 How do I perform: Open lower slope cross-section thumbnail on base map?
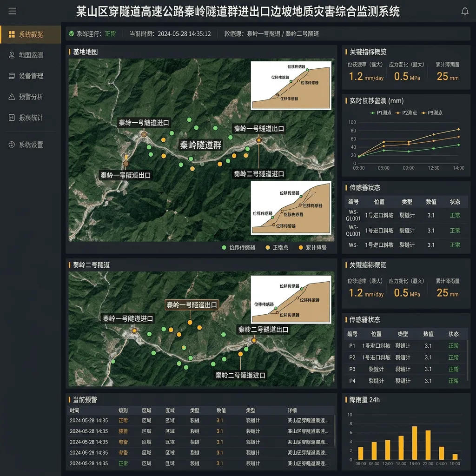(x=291, y=208)
